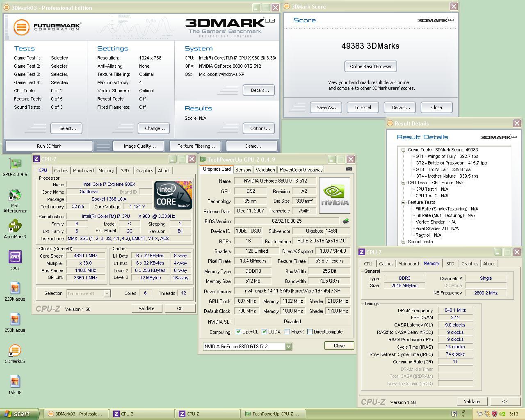This screenshot has width=525, height=420.
Task: Click the Futuremark orange logo
Action: tap(22, 27)
